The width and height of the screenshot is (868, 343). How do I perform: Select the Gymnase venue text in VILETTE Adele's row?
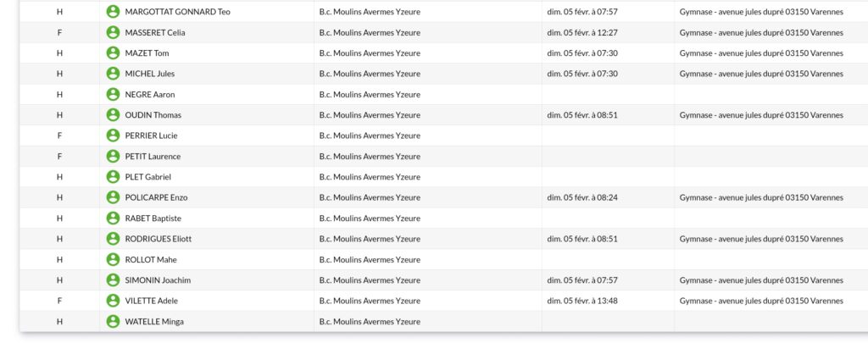click(x=761, y=301)
